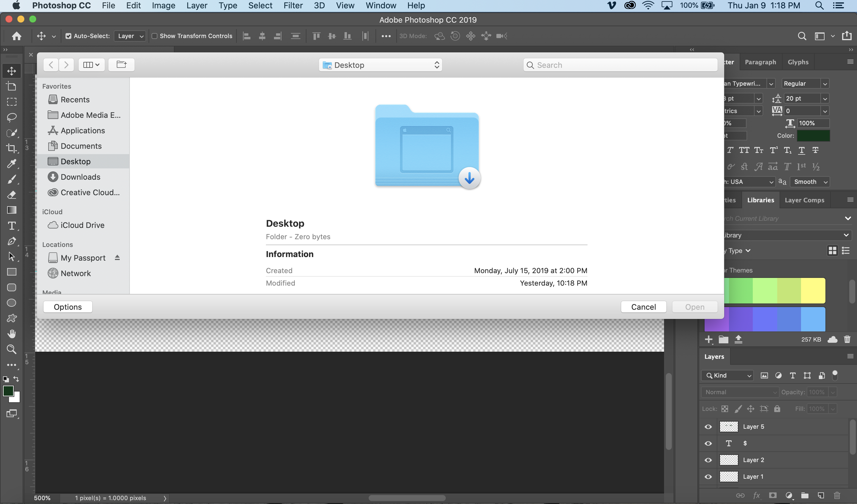Enable Show Transform Controls checkbox
This screenshot has height=504, width=857.
(x=154, y=36)
